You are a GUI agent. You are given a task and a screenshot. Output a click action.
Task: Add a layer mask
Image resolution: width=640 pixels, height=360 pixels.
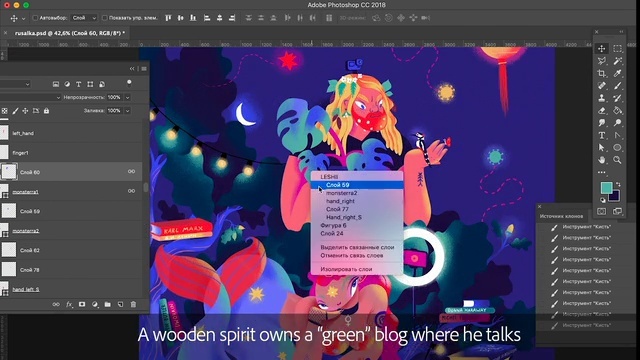[x=82, y=304]
